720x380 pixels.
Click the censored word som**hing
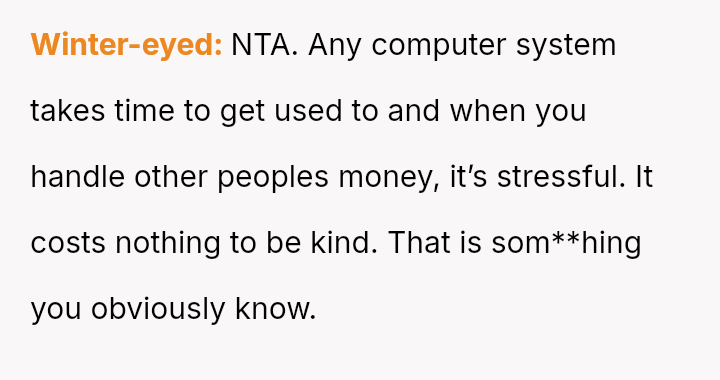point(566,244)
